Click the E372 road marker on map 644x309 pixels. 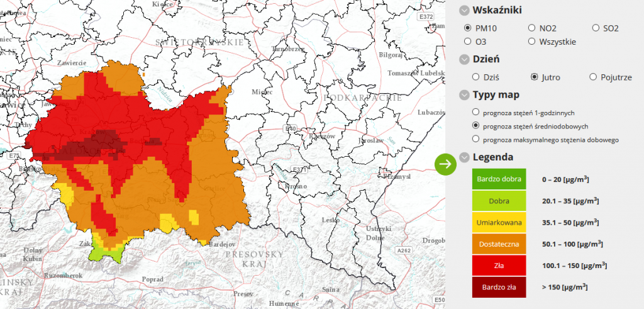pyautogui.click(x=425, y=17)
